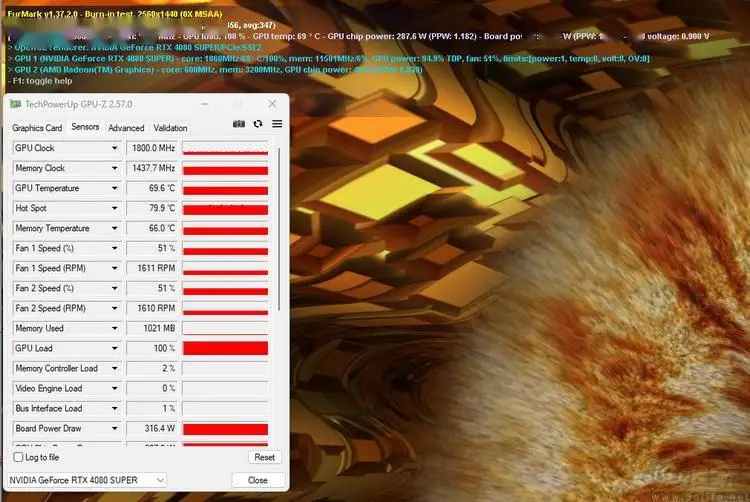
Task: Click the GPU-Z refresh icon
Action: click(258, 124)
